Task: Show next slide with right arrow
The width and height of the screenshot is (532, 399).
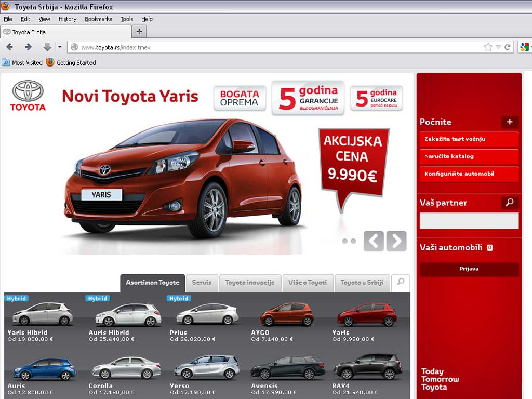Action: tap(396, 241)
